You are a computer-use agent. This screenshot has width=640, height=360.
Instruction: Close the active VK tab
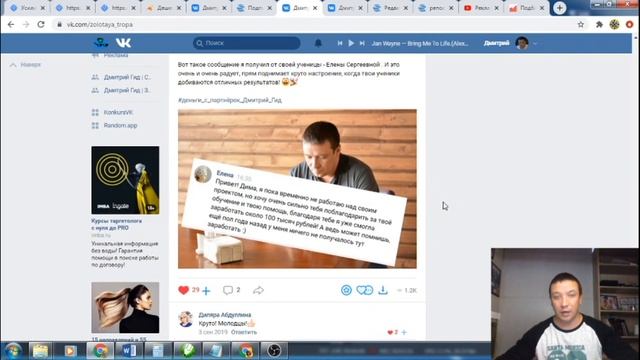[x=315, y=8]
